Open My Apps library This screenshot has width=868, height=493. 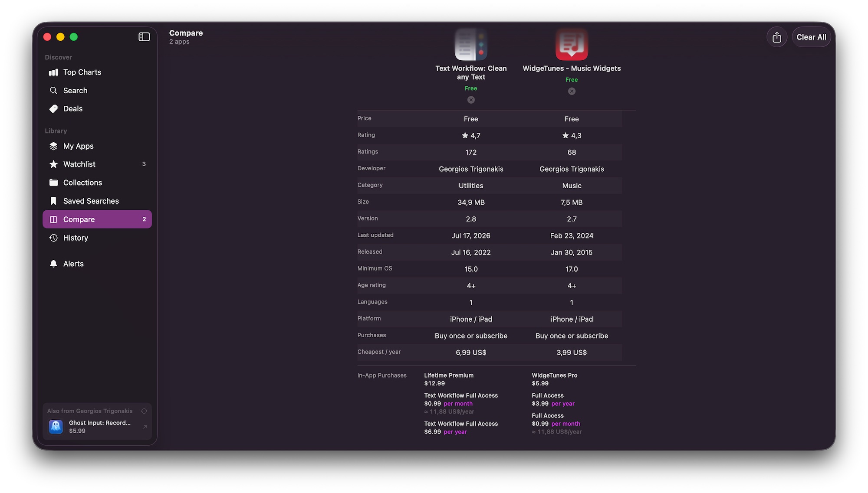[97, 146]
